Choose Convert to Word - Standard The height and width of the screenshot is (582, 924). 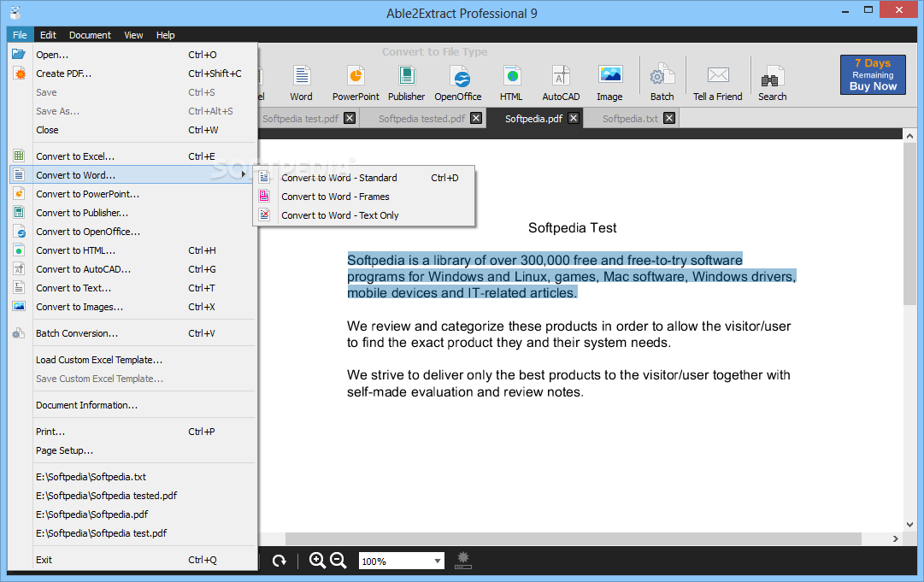363,177
